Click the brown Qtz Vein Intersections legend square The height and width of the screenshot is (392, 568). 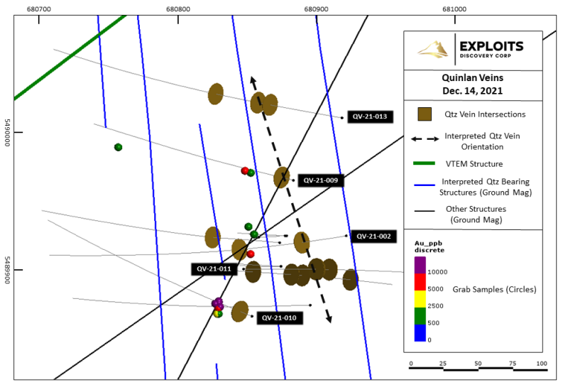(x=426, y=114)
